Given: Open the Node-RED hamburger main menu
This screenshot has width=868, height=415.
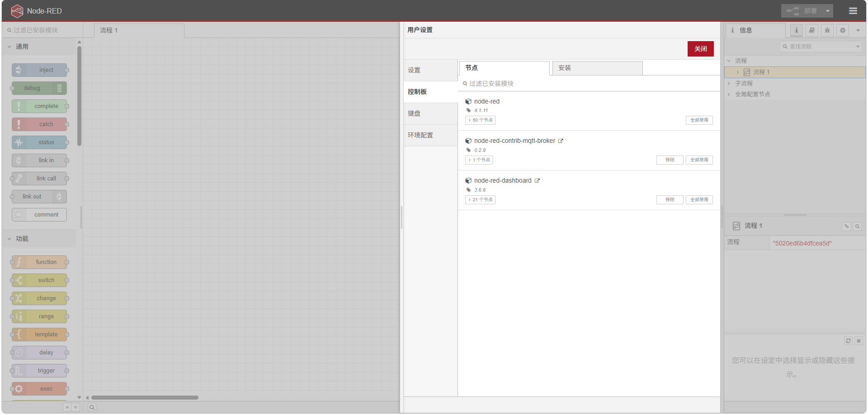Looking at the screenshot, I should point(853,11).
